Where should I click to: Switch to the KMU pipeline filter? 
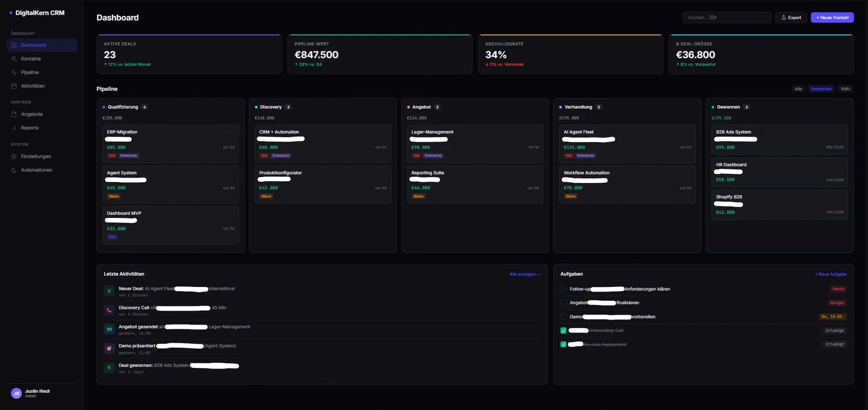point(845,89)
